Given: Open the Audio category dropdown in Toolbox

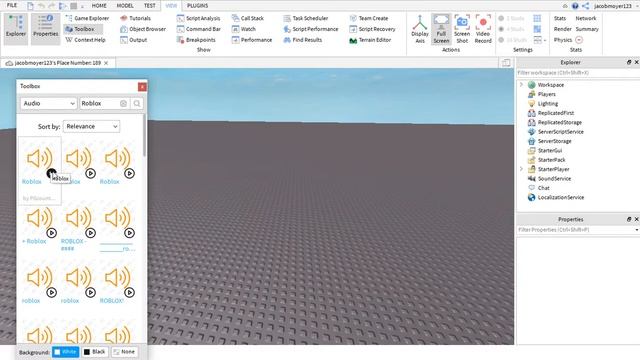Looking at the screenshot, I should click(49, 103).
